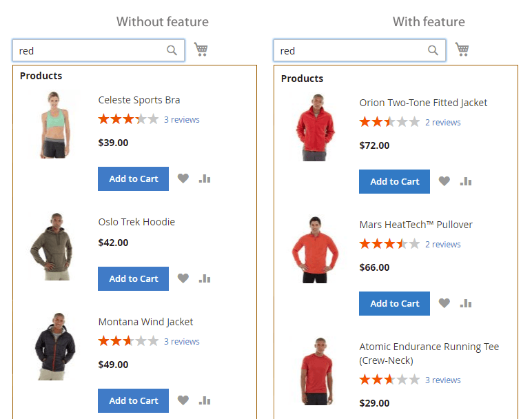Open Celeste Sports Bra's 3 reviews link
Viewport: 532px width, 419px height.
pos(182,120)
